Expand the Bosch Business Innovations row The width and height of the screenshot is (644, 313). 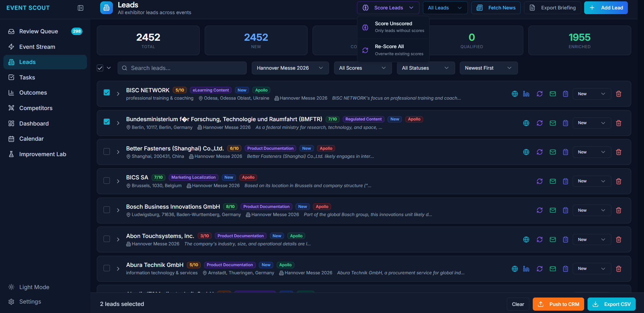118,210
